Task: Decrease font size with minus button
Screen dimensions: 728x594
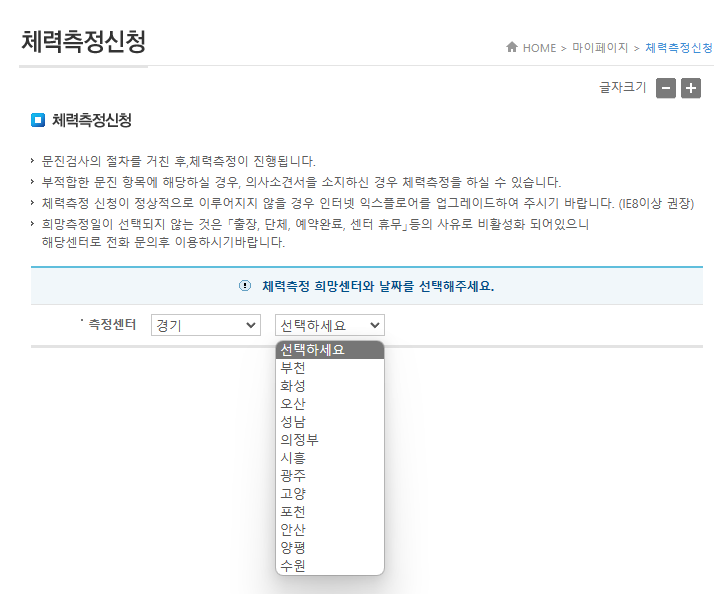Action: 666,88
